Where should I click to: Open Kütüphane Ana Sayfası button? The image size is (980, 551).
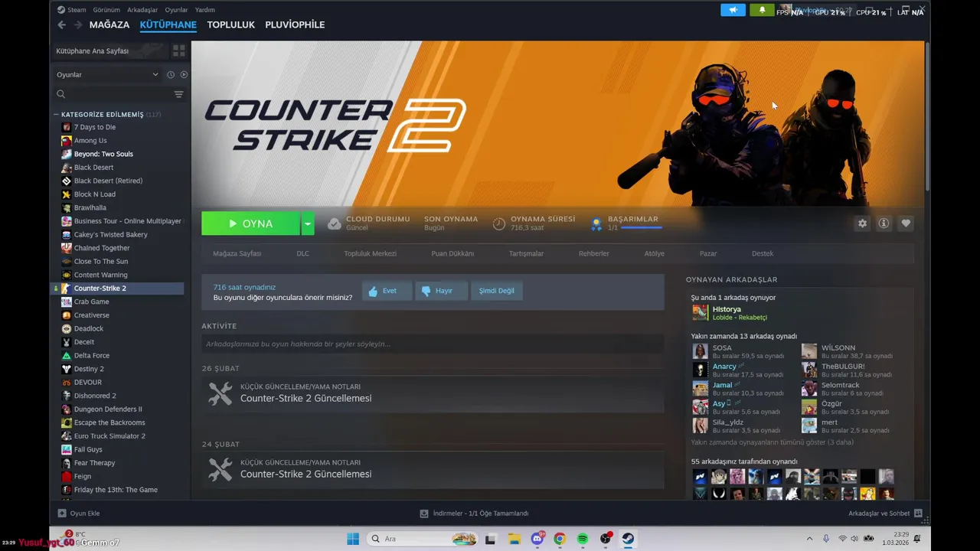[109, 51]
